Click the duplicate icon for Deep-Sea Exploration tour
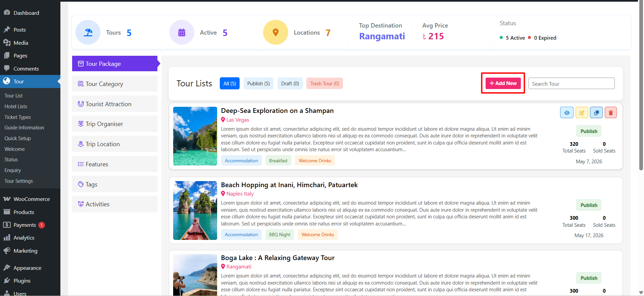644x296 pixels. coord(596,113)
